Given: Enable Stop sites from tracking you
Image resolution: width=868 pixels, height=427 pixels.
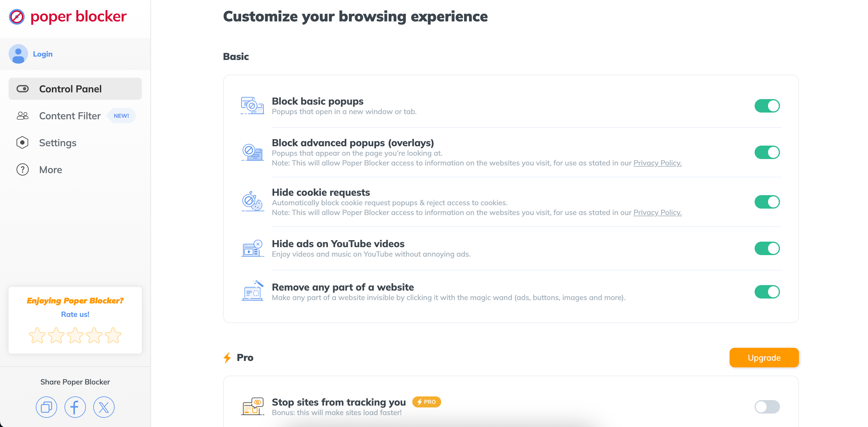Looking at the screenshot, I should tap(767, 407).
